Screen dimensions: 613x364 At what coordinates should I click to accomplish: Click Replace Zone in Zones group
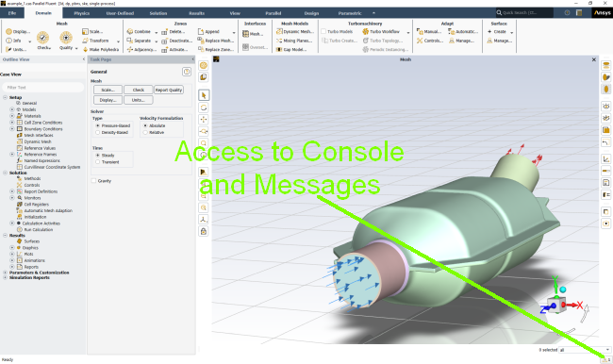pyautogui.click(x=215, y=50)
